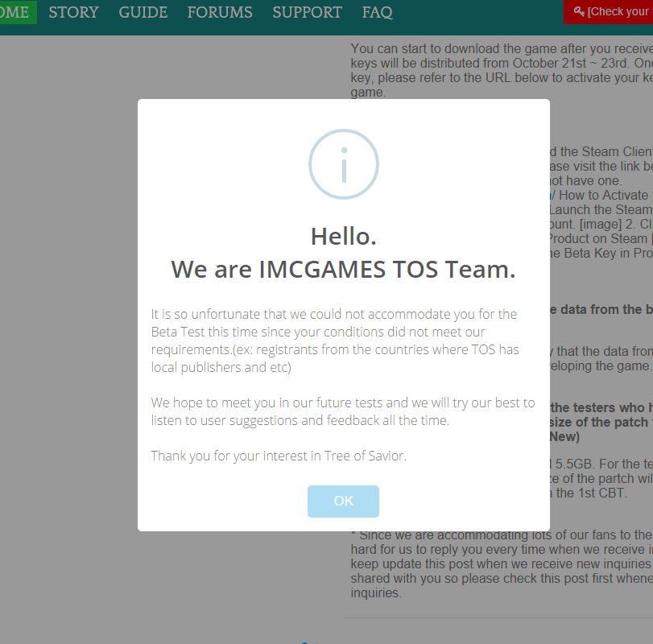Click the paragraph starting We hope to meet you
653x644 pixels.
point(343,411)
